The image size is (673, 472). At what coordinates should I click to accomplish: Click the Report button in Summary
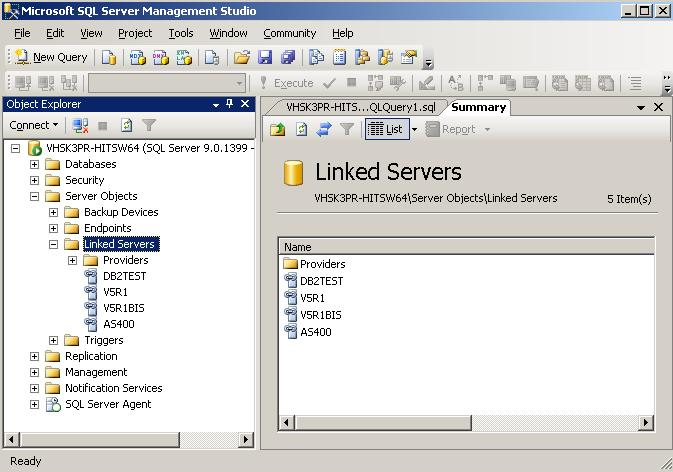(453, 129)
